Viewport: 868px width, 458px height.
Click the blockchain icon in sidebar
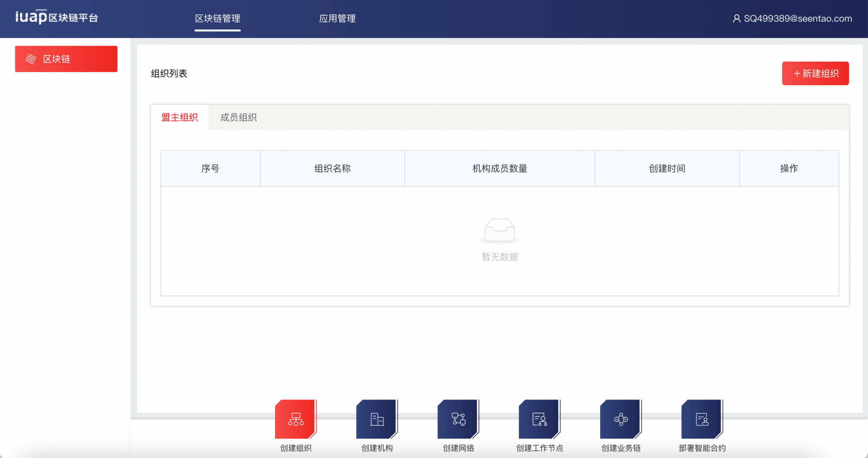tap(31, 59)
